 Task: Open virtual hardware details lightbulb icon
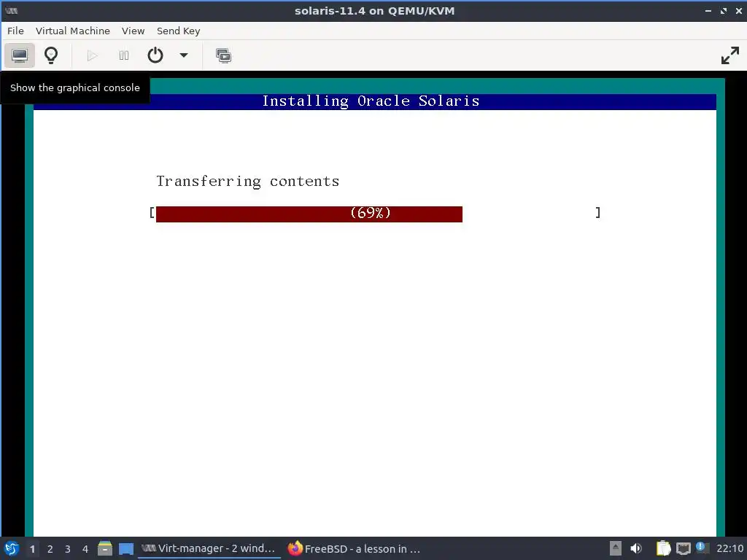coord(51,55)
